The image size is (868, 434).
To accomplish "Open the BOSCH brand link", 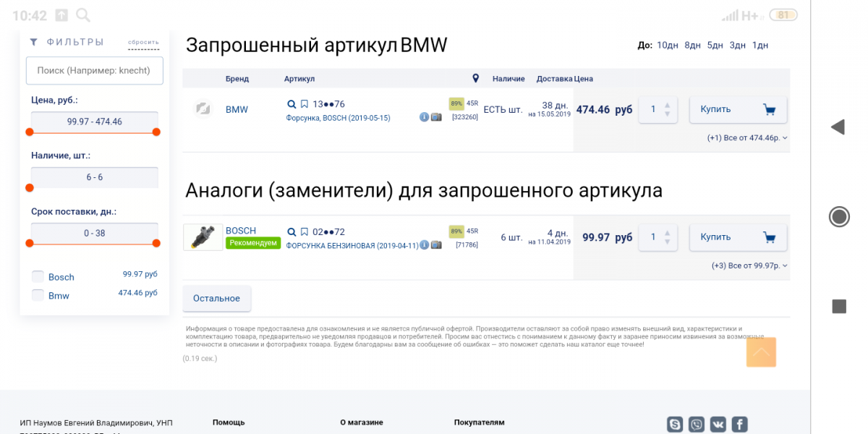I will 241,231.
